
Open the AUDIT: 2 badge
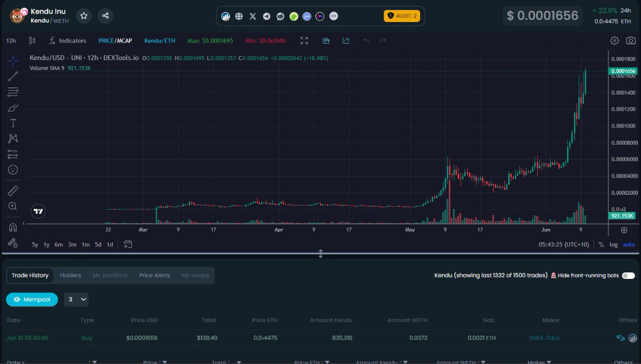coord(402,16)
